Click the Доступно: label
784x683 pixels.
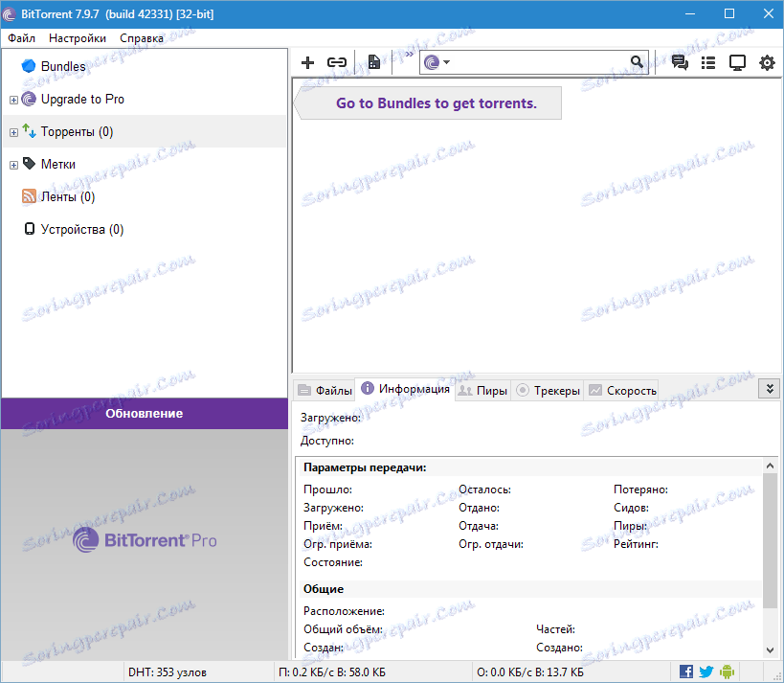(x=327, y=441)
